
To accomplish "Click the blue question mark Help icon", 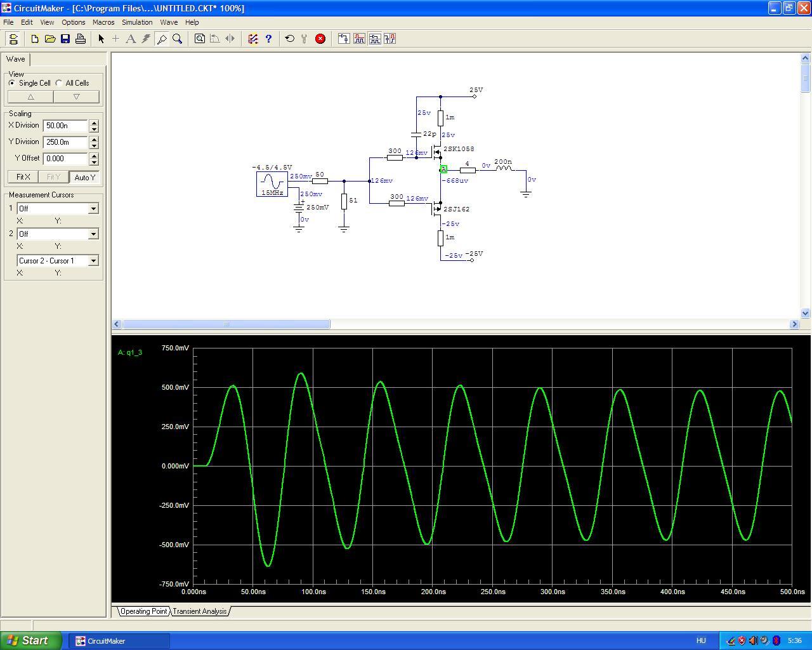I will click(x=268, y=39).
